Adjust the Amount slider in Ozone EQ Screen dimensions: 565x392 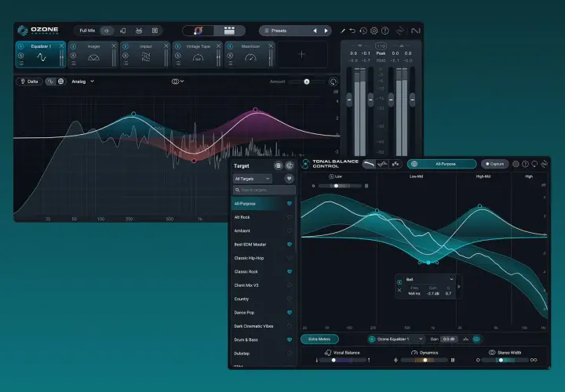point(306,82)
